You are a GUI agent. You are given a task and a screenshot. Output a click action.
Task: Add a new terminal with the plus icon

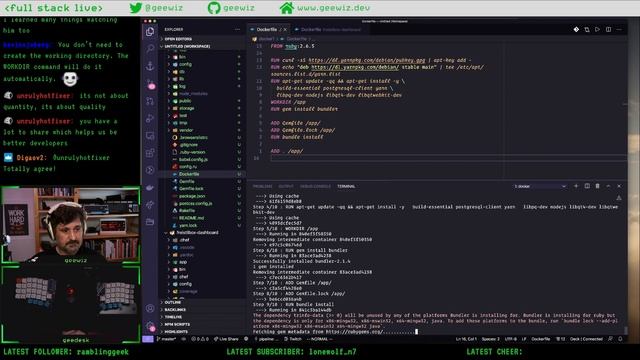[576, 186]
